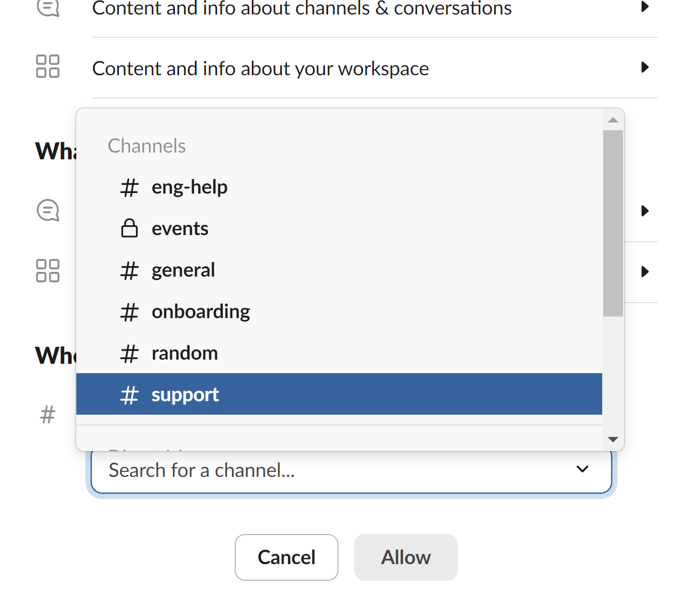This screenshot has height=616, width=678.
Task: Click the hash icon beside random
Action: click(129, 353)
